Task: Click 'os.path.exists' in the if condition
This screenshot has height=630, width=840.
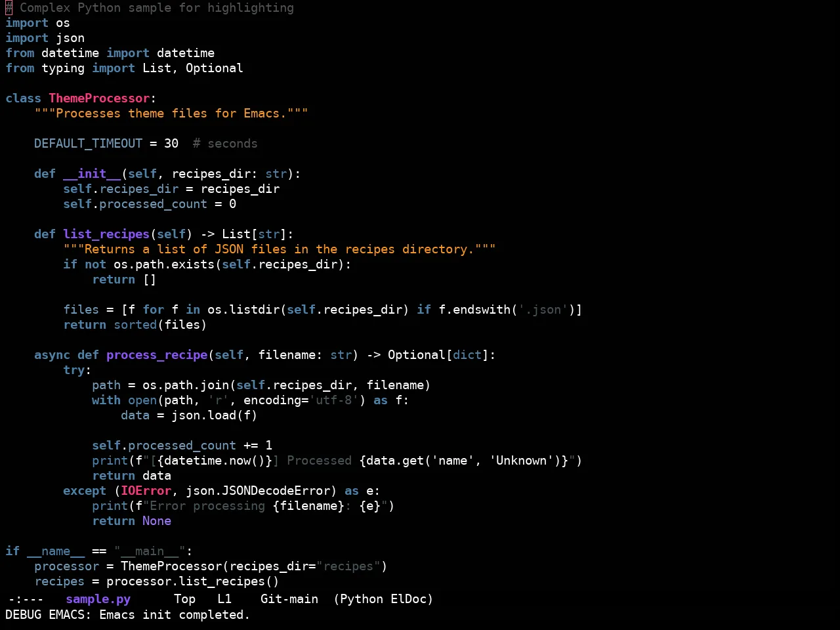Action: coord(164,264)
